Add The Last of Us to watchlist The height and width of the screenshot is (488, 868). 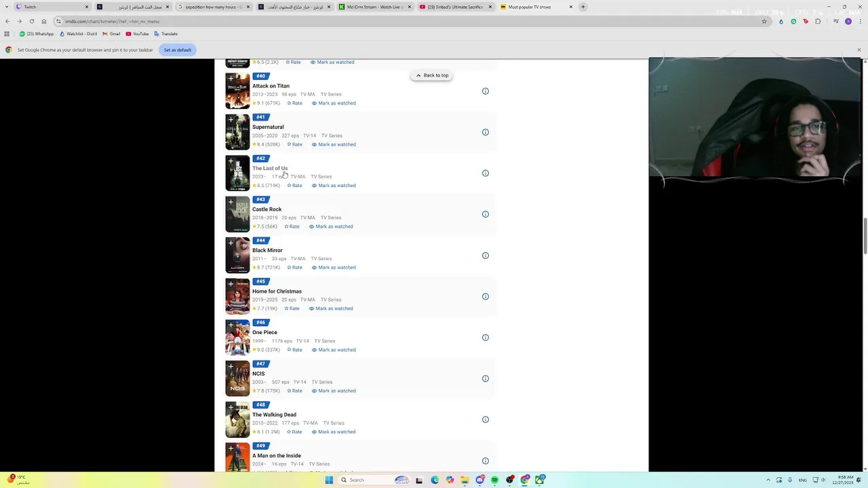[x=231, y=161]
